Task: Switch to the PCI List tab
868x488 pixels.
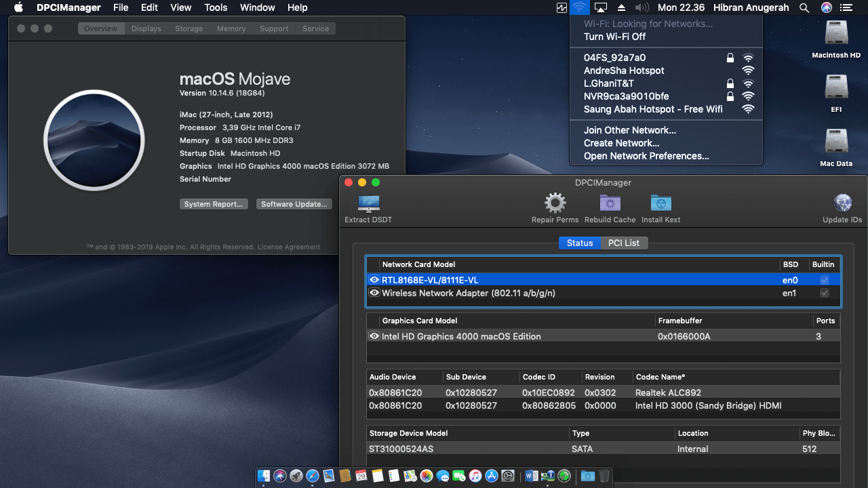Action: tap(624, 243)
